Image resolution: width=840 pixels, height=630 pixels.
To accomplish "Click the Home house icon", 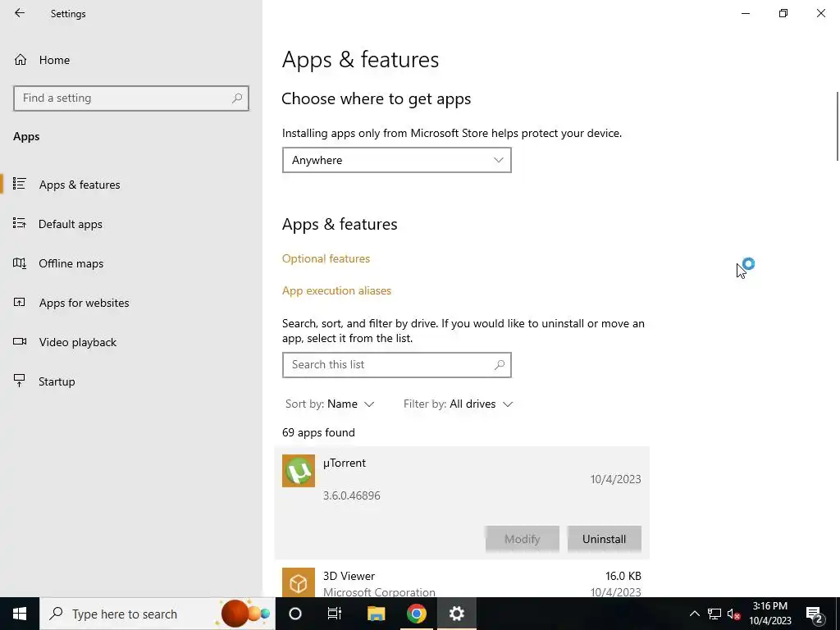I will click(x=21, y=60).
